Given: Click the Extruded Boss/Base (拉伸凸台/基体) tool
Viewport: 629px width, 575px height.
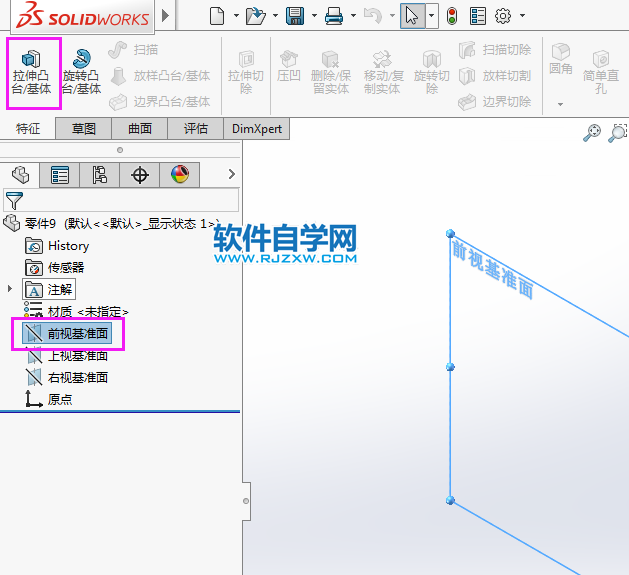Looking at the screenshot, I should (32, 73).
